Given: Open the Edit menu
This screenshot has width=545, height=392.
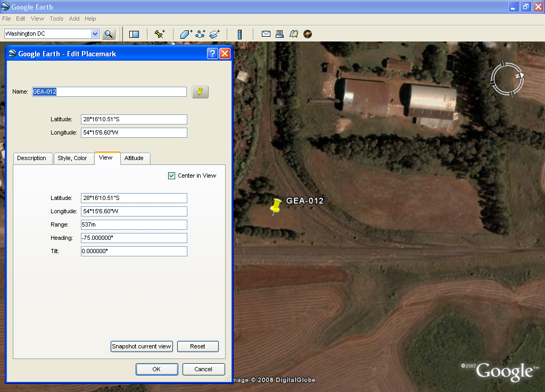Looking at the screenshot, I should tap(21, 19).
